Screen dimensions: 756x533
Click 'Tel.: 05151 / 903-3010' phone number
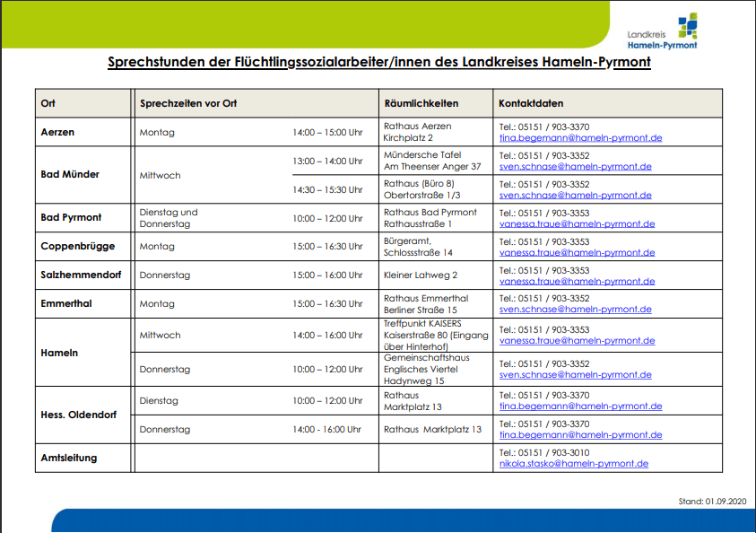(x=544, y=453)
